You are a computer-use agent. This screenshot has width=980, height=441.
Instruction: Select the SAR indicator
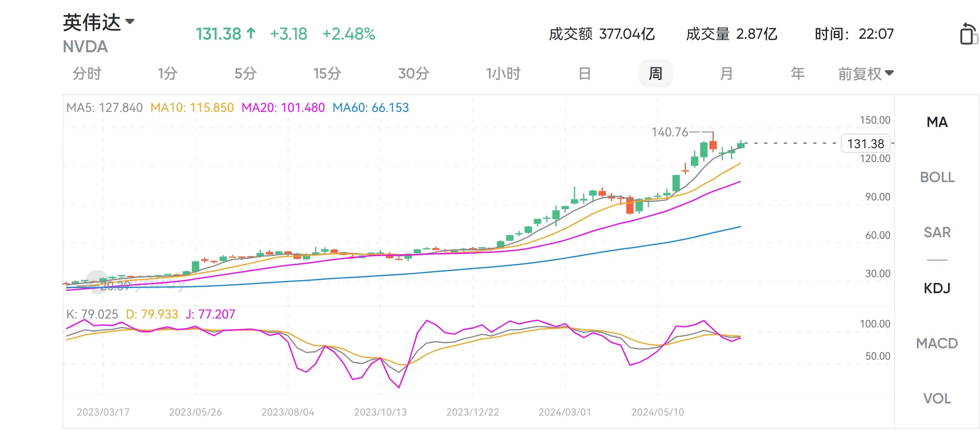point(937,232)
